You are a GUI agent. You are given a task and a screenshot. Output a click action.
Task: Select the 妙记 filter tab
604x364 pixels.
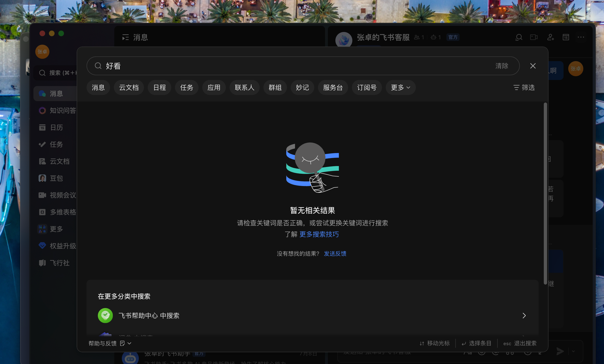[302, 87]
